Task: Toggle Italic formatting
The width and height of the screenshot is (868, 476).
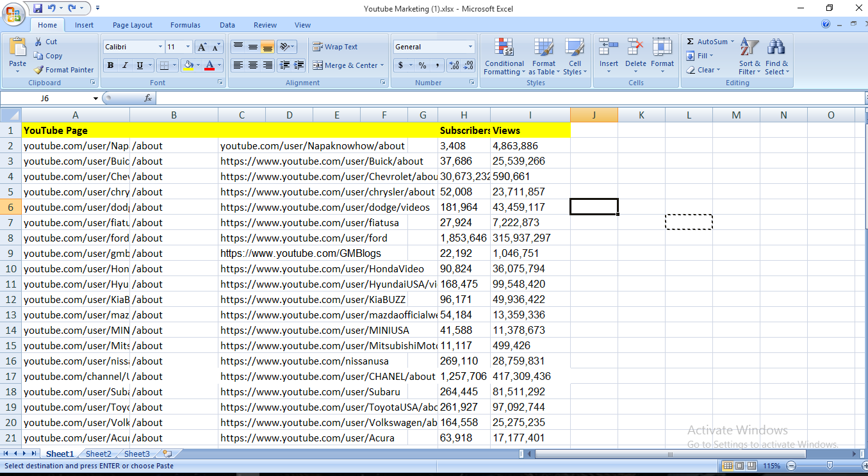Action: tap(125, 65)
